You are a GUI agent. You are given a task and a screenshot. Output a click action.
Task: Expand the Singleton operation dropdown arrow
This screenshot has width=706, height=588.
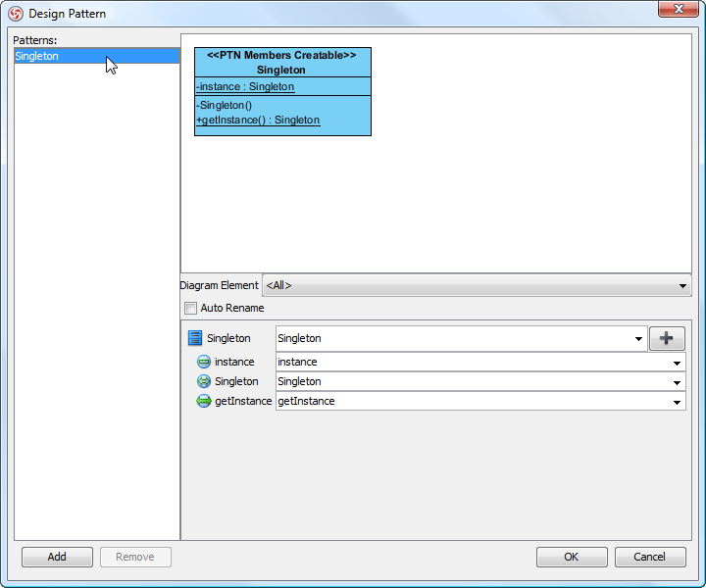(x=677, y=382)
